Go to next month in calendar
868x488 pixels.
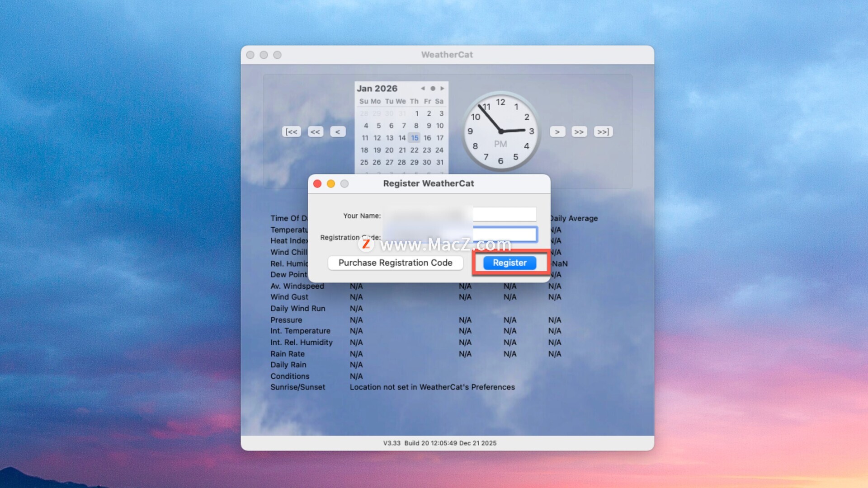click(443, 89)
